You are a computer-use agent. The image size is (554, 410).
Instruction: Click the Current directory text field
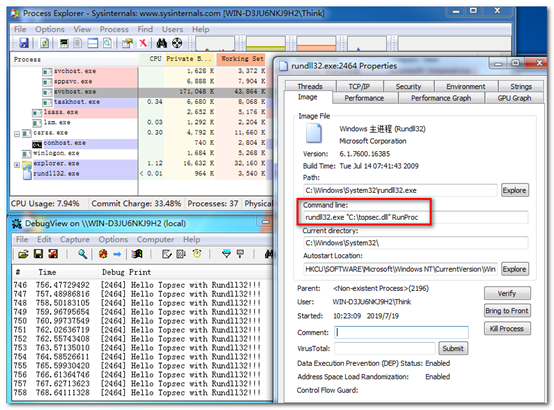416,243
